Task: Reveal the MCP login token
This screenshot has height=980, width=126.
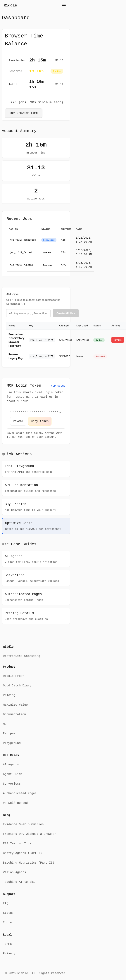Action: point(18,421)
